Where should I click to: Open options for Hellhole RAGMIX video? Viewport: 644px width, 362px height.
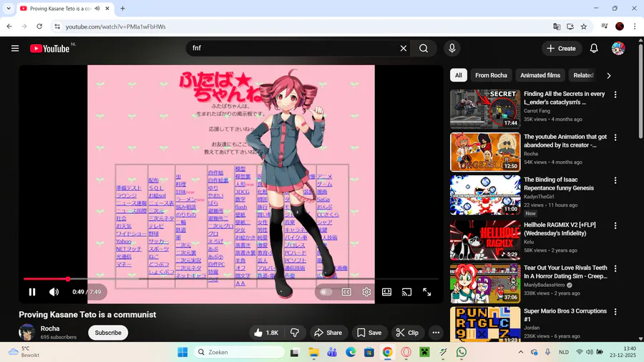[x=615, y=226]
